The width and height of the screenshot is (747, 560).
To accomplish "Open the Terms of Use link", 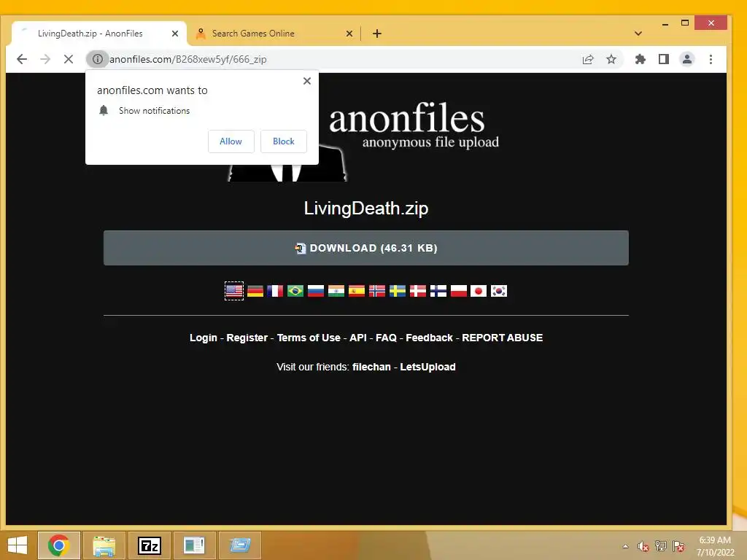I will pos(309,338).
